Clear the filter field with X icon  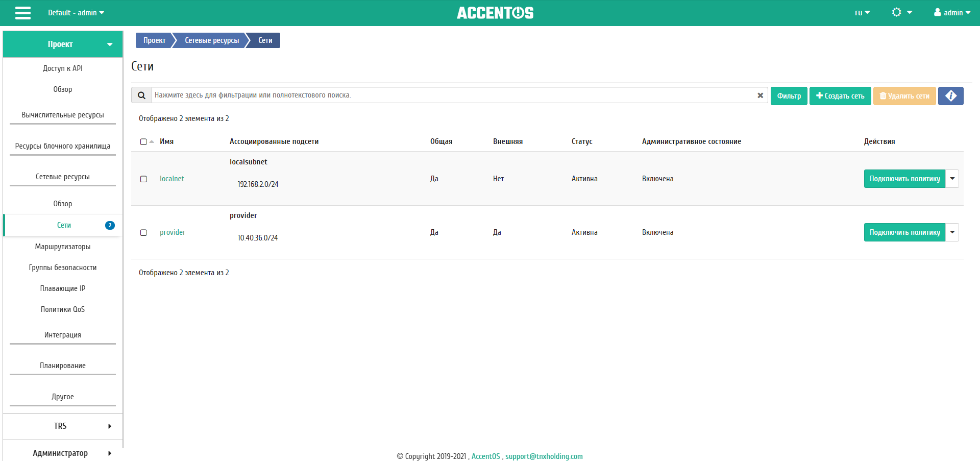click(x=760, y=95)
